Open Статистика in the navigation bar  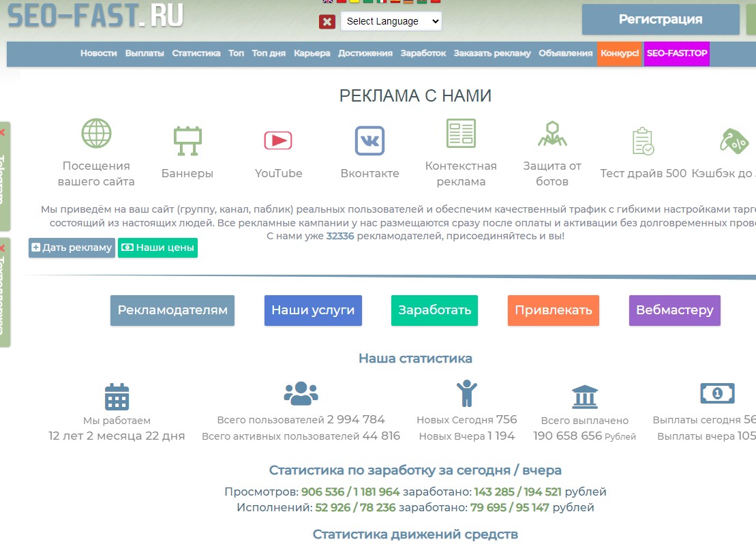click(x=196, y=53)
